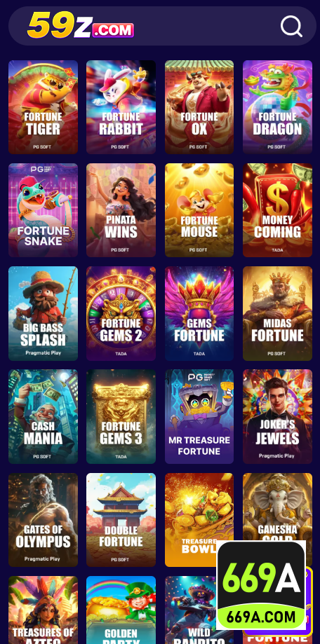Open the Fortune Snake game
The image size is (320, 644).
click(x=44, y=210)
